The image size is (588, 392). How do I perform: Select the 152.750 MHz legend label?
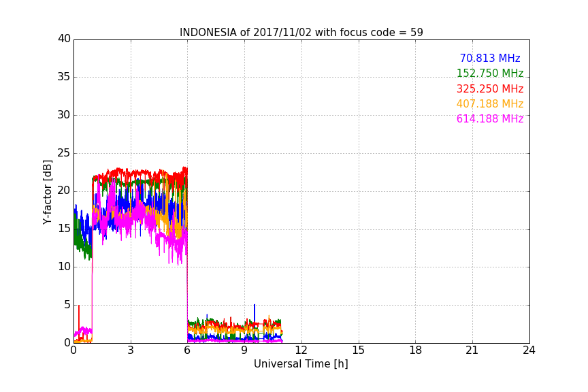coord(490,73)
